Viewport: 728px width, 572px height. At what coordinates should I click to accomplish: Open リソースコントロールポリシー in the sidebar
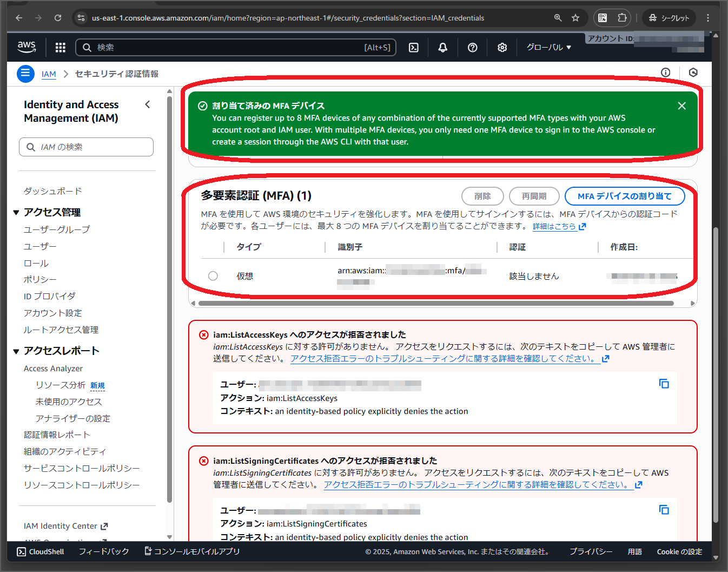click(82, 485)
